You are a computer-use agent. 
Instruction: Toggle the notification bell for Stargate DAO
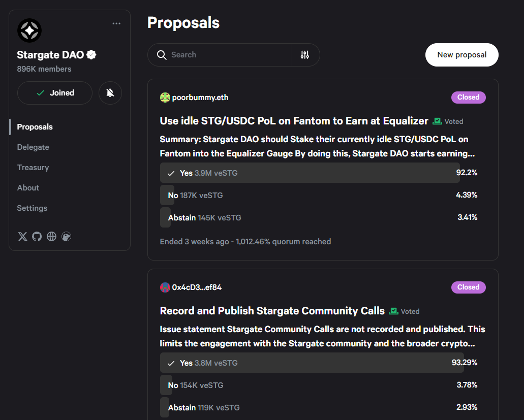click(110, 93)
